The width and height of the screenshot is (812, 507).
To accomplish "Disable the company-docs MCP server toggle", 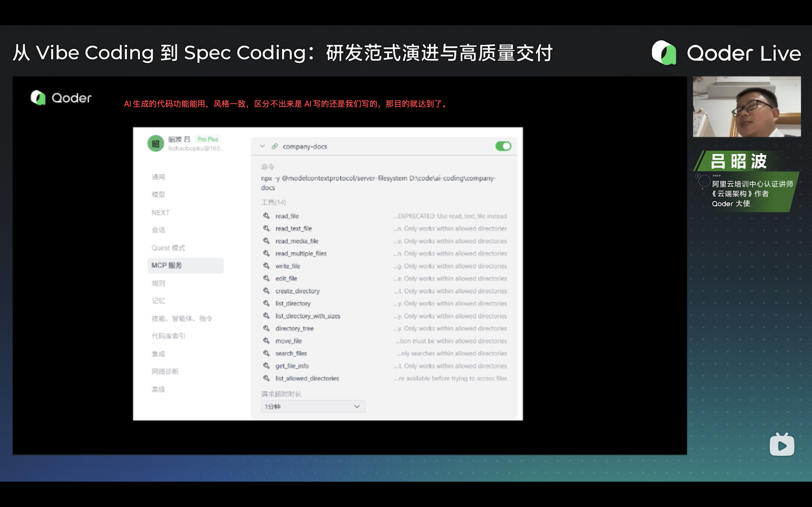I will coord(503,146).
